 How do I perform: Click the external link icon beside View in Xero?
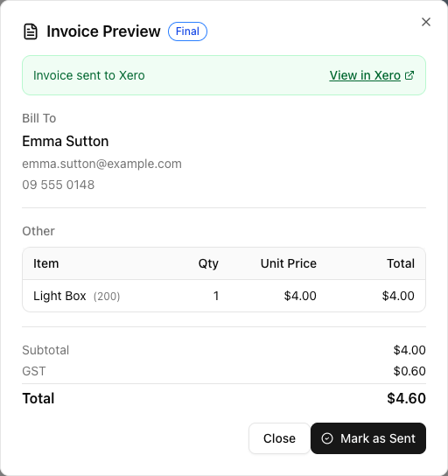pos(409,75)
